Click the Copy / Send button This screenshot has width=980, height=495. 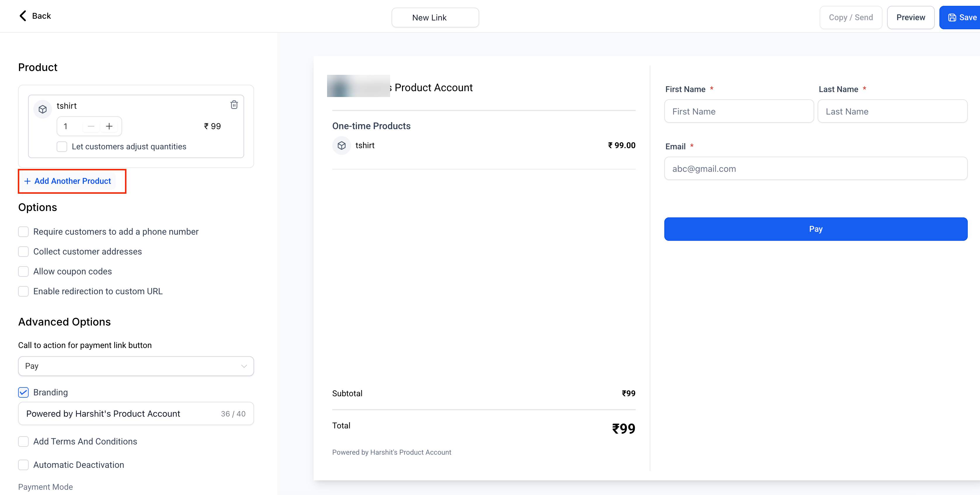[850, 18]
